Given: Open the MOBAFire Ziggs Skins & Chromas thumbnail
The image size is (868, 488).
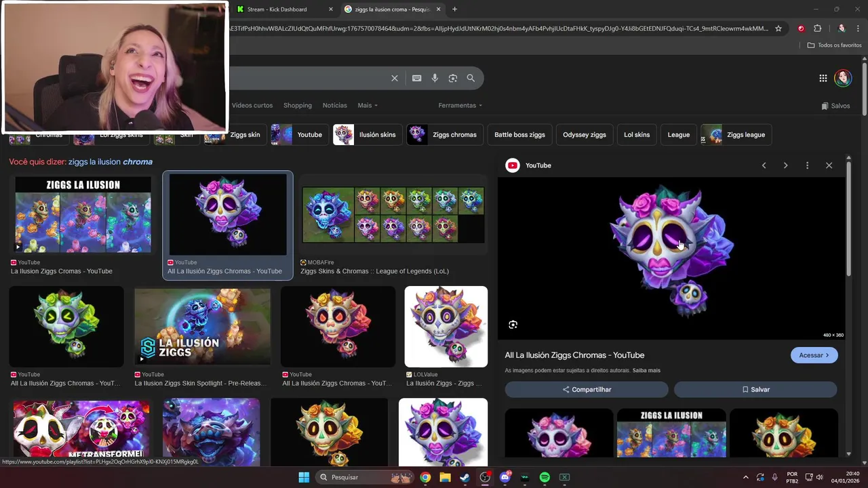Looking at the screenshot, I should coord(393,214).
